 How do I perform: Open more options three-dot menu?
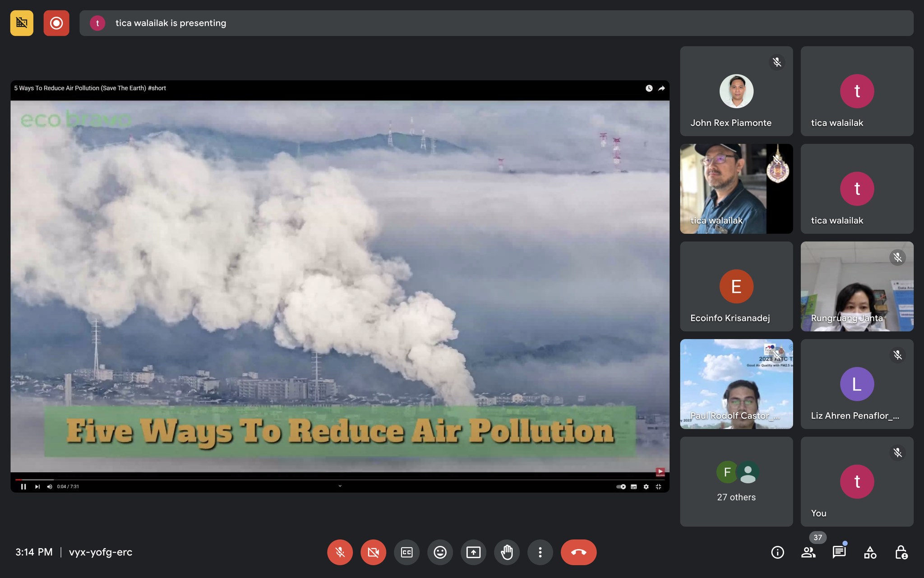point(540,552)
